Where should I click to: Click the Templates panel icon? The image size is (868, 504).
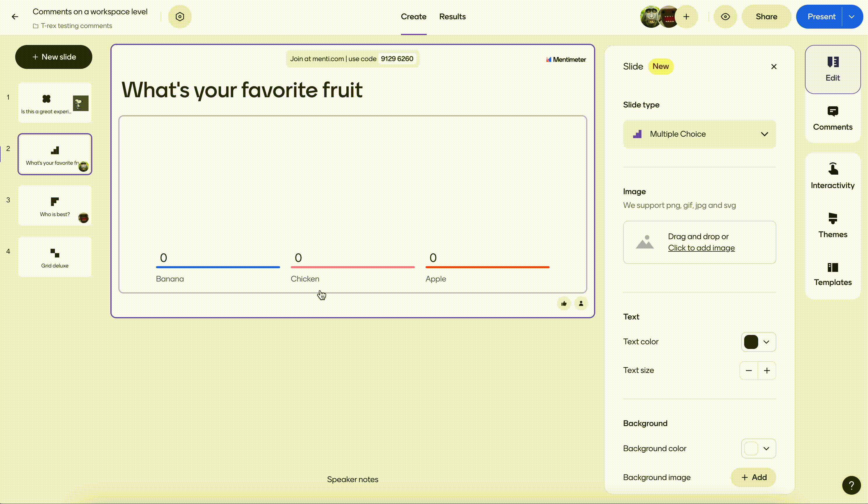click(833, 273)
